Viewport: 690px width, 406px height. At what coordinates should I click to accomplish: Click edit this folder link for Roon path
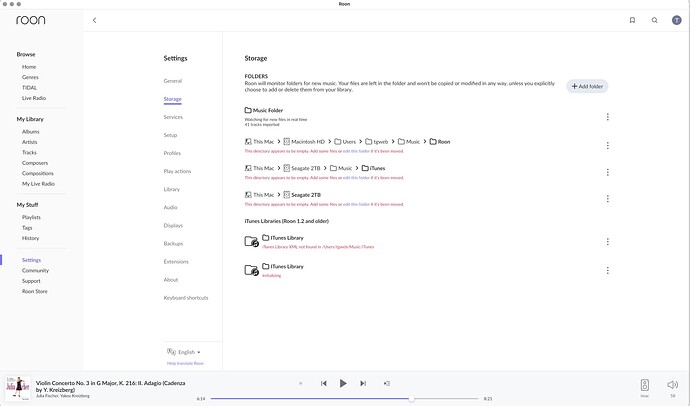pyautogui.click(x=356, y=151)
